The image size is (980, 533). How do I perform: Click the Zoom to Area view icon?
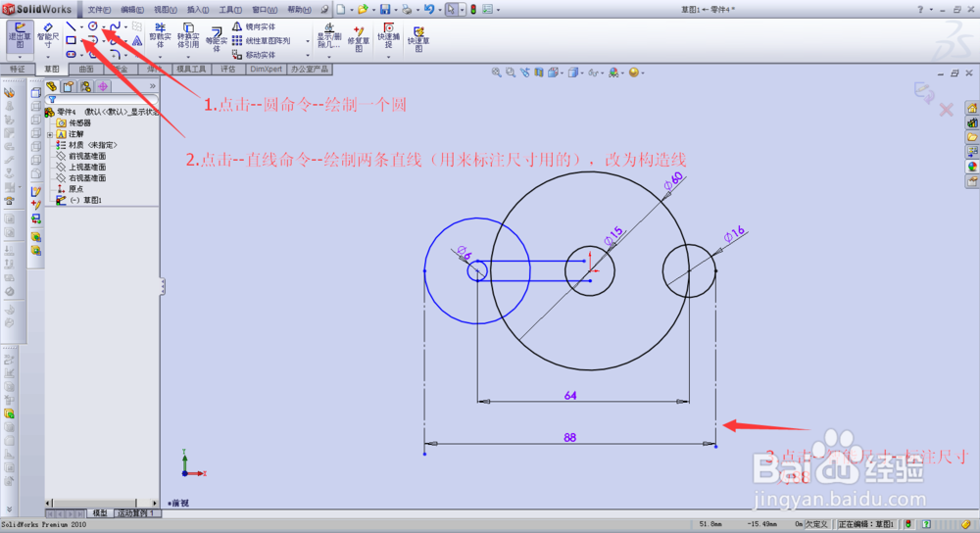pos(511,73)
